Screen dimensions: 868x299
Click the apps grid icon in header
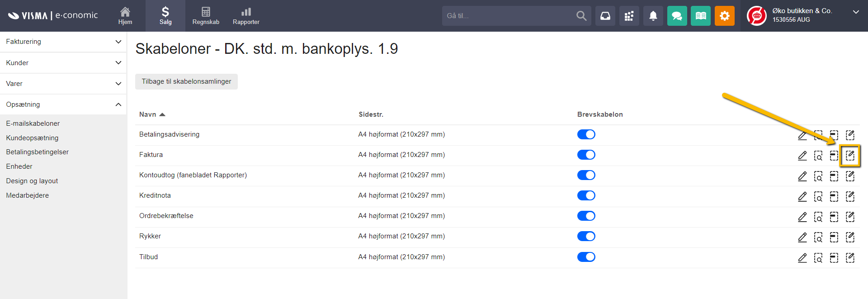pos(629,16)
